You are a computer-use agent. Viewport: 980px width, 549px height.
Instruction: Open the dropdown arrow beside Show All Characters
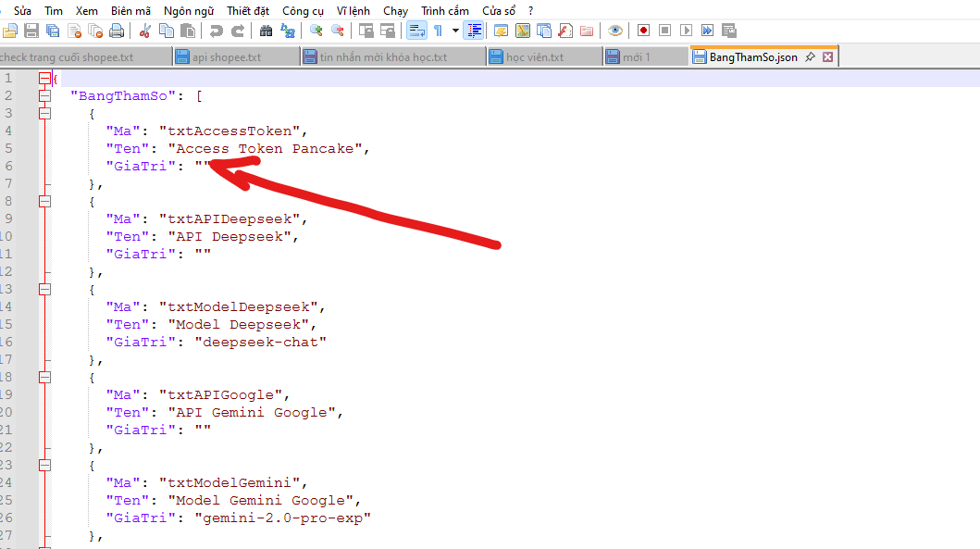click(x=454, y=31)
